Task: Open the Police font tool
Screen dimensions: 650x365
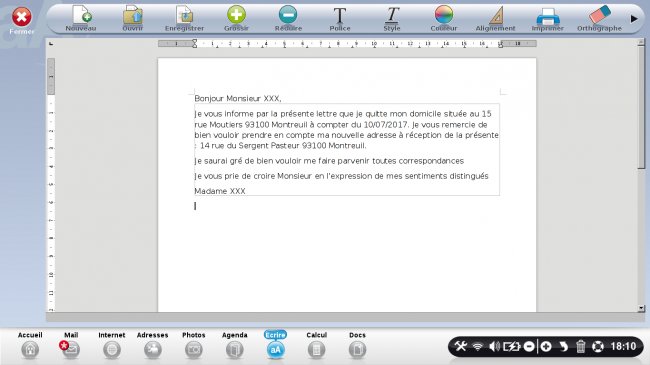Action: (x=340, y=19)
